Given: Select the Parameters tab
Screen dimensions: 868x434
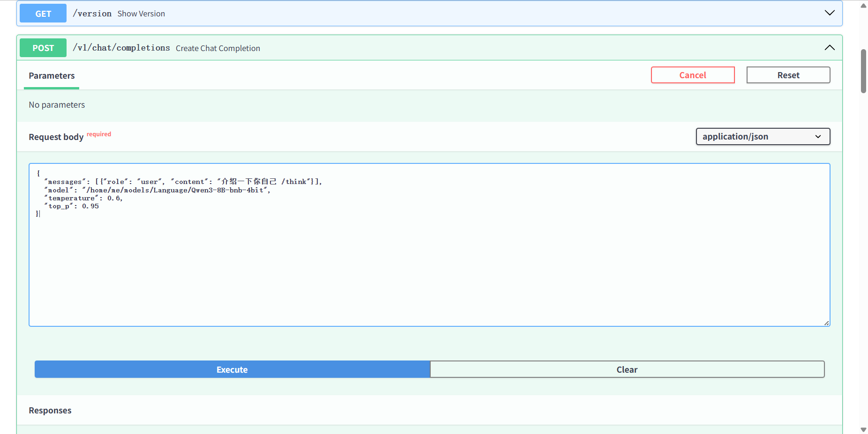Looking at the screenshot, I should [52, 76].
